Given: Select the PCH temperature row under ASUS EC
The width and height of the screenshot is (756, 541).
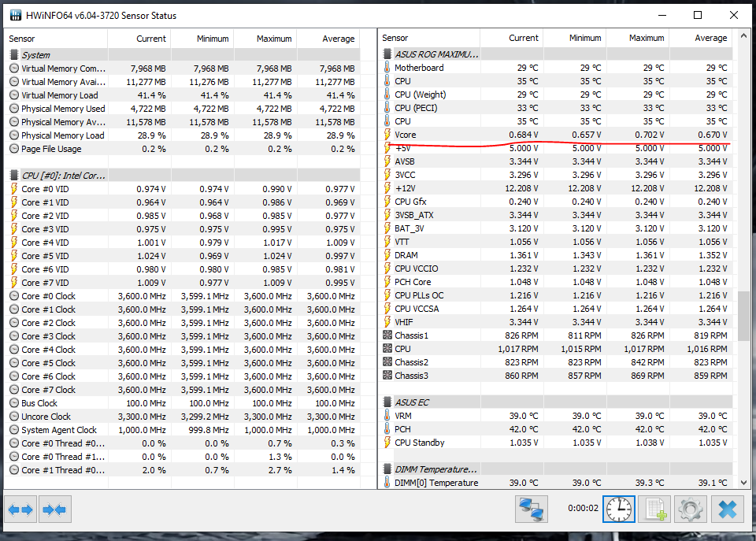Looking at the screenshot, I should (555, 429).
